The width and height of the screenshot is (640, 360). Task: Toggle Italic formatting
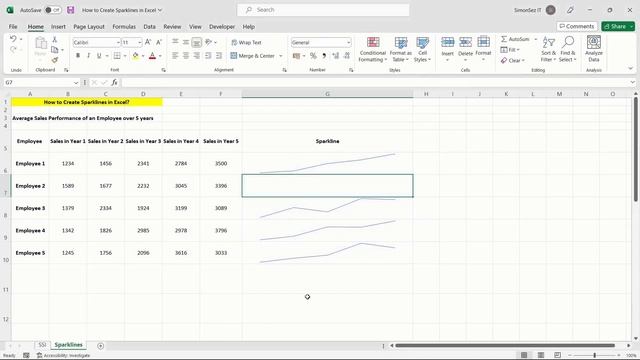88,56
